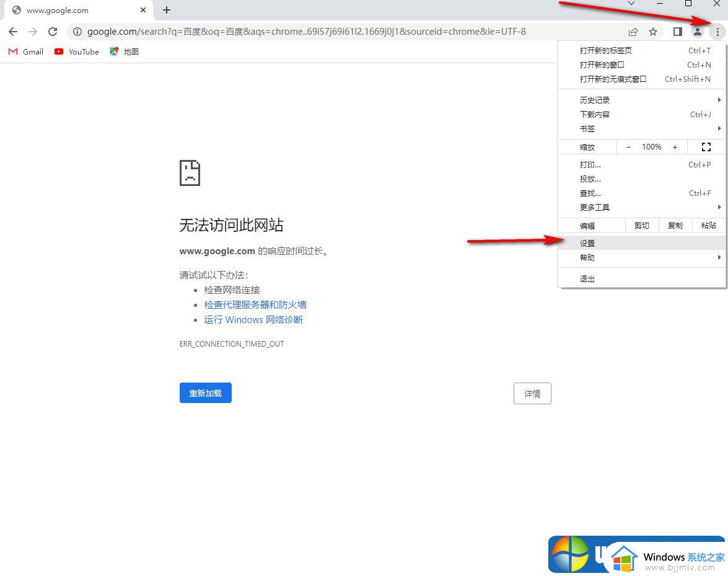Select the www.google.com tab
728x576 pixels.
point(79,10)
